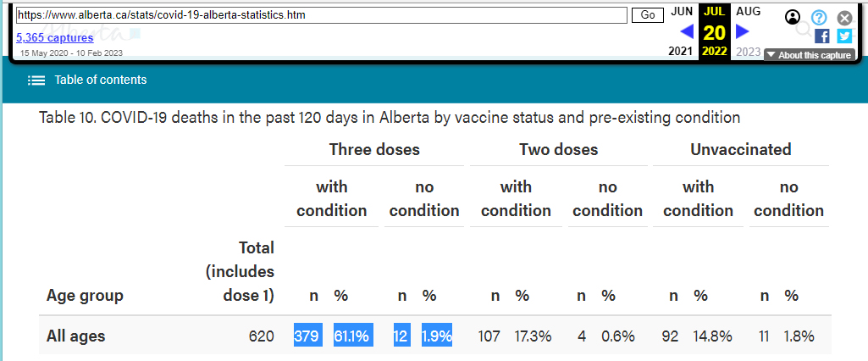Expand the About this capture dropdown
Screen dimensions: 868x361
coord(810,55)
